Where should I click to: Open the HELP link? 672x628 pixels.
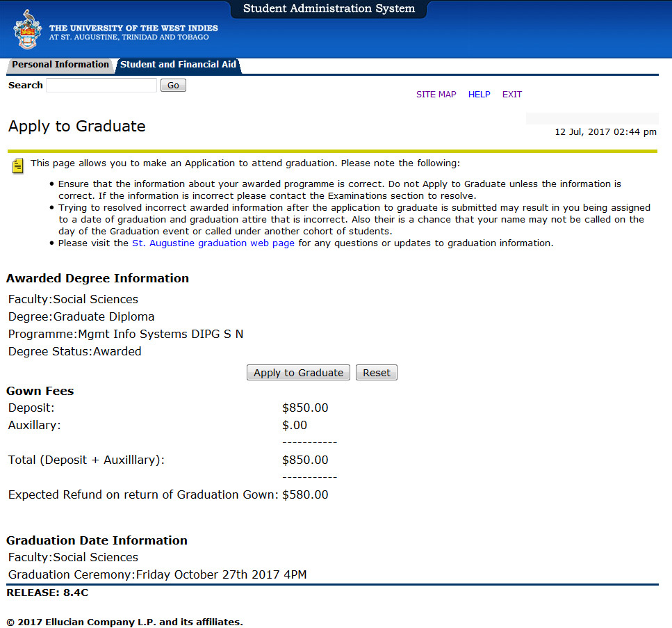click(x=479, y=94)
